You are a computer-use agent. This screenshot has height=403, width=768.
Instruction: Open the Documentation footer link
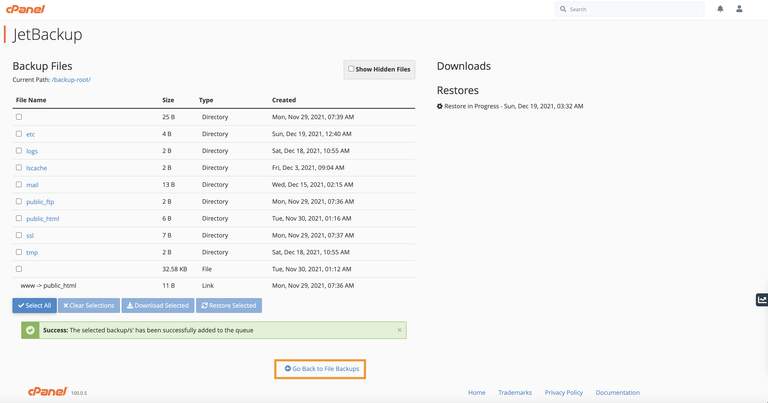[618, 392]
